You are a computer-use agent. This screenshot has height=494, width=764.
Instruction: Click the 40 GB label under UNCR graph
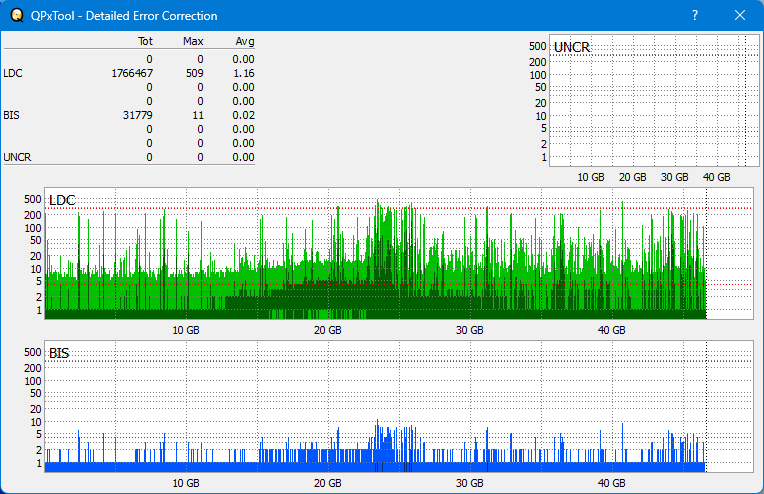tap(716, 177)
